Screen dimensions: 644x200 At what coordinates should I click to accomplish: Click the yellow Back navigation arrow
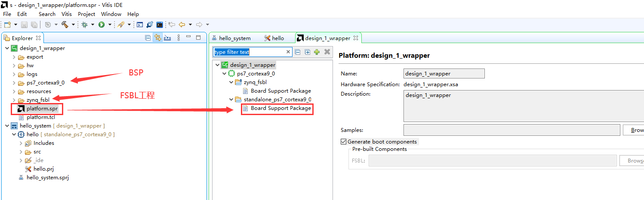182,25
